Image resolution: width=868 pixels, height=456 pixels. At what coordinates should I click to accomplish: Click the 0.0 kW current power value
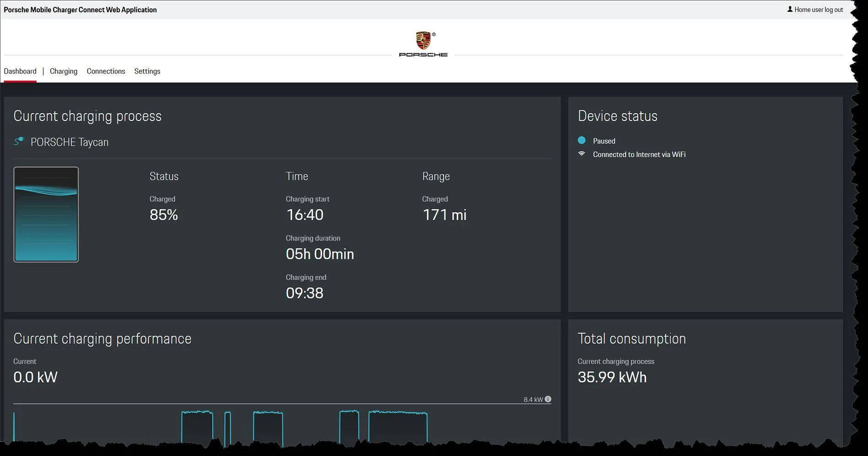36,377
